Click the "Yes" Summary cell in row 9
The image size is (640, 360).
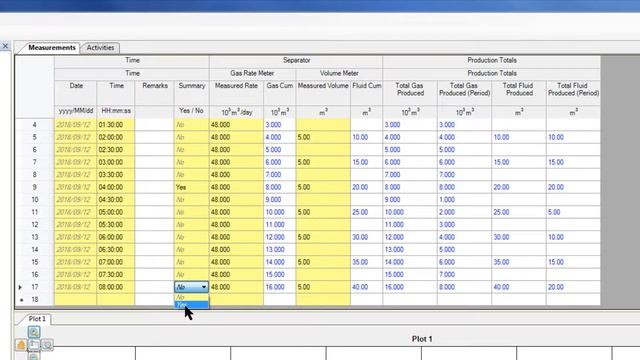[x=191, y=187]
